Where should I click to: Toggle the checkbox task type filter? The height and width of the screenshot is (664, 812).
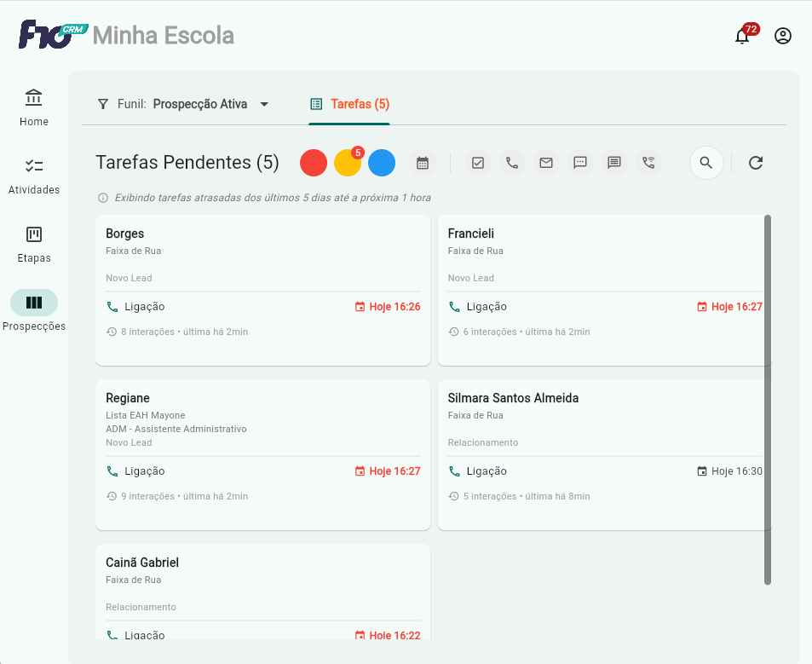(478, 163)
